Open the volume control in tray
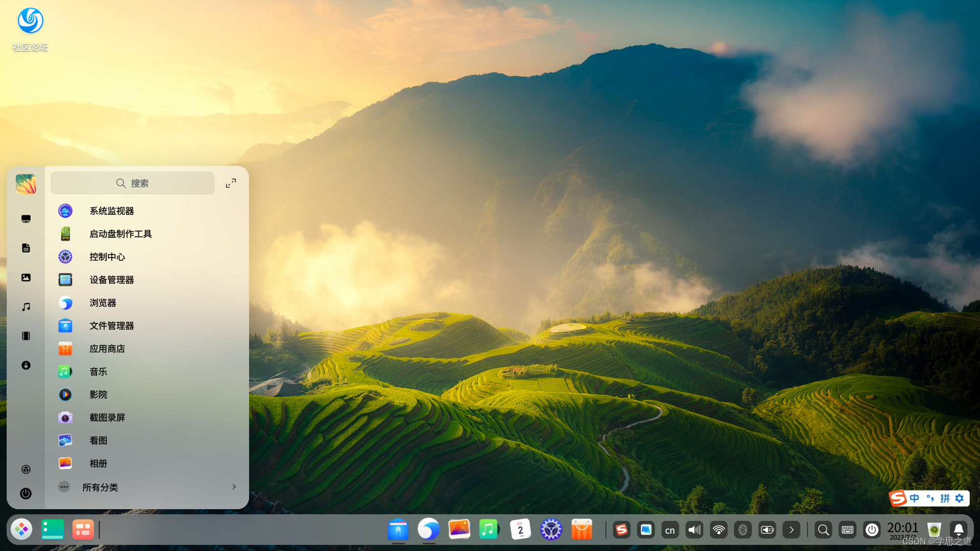Screen dimensions: 980x551 pyautogui.click(x=694, y=530)
